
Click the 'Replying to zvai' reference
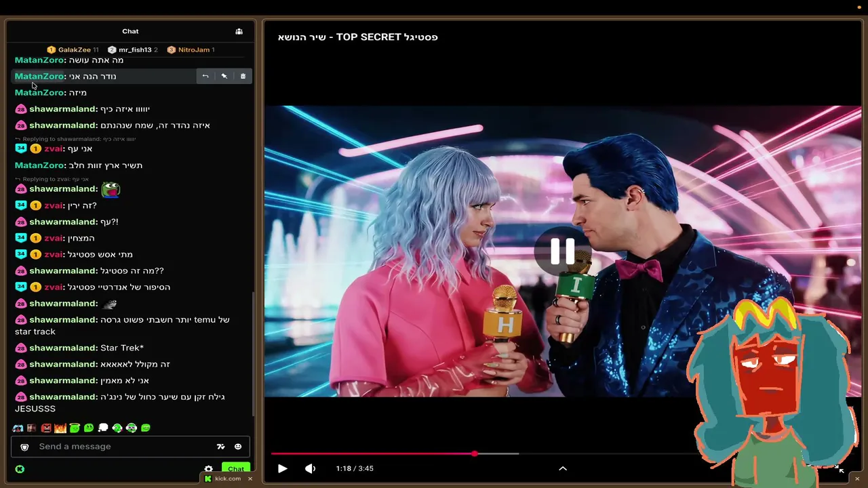(52, 179)
